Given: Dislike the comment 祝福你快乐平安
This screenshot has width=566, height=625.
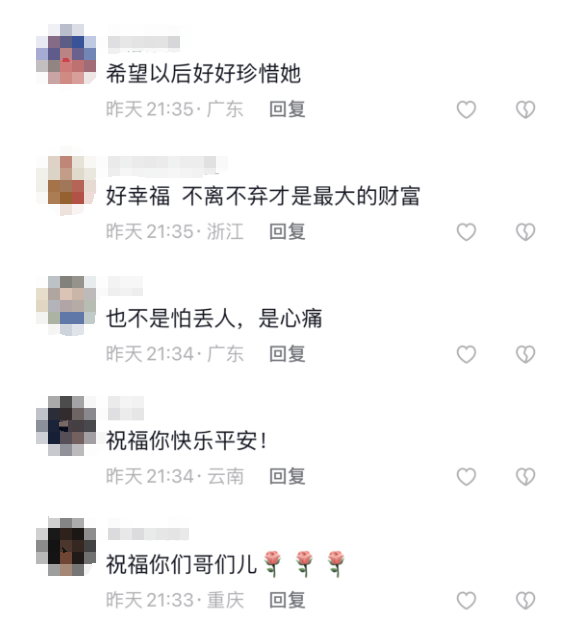Looking at the screenshot, I should [525, 477].
